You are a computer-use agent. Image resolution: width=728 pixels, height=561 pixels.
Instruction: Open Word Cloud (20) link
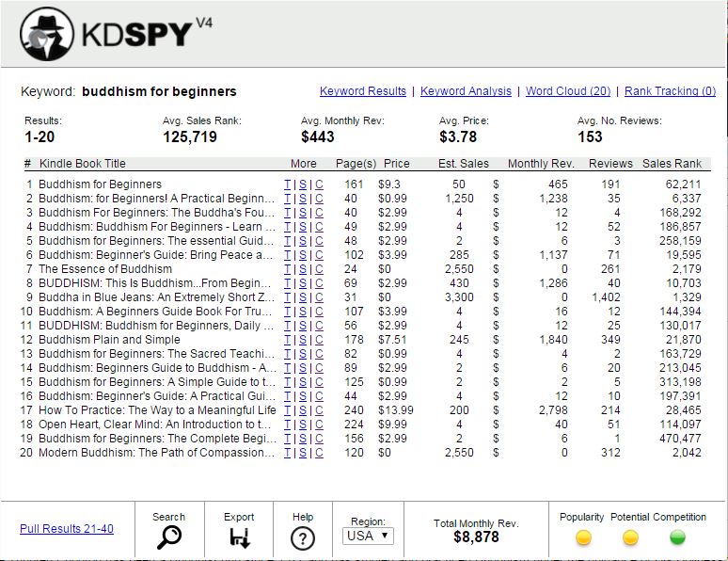pos(568,91)
